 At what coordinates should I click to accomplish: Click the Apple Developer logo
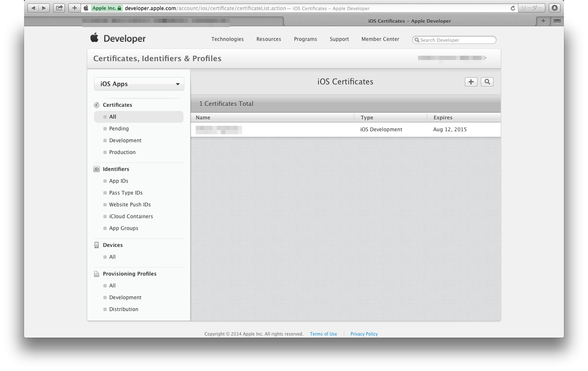tap(118, 38)
